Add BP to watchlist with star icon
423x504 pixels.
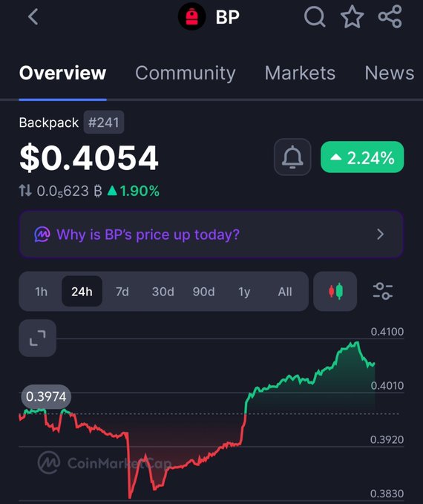(352, 16)
